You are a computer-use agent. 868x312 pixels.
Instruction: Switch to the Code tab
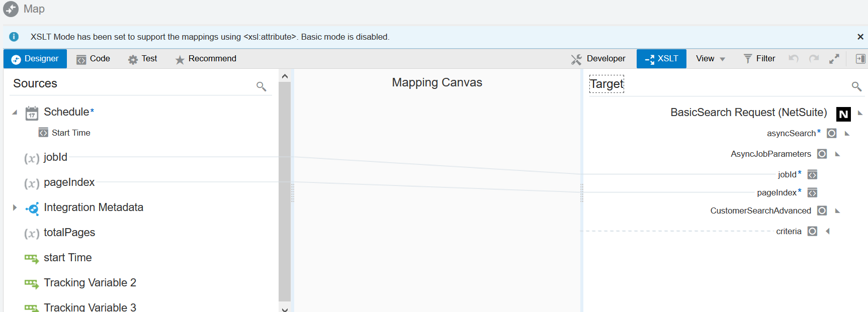[x=93, y=59]
